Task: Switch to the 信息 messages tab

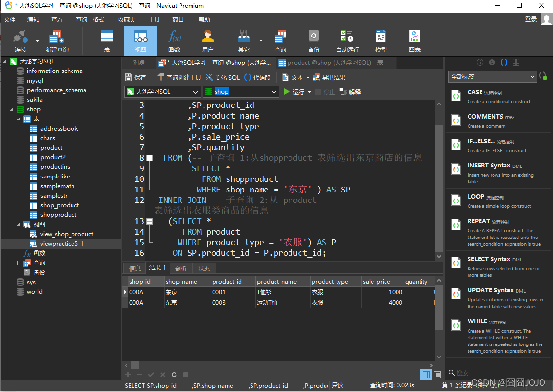Action: point(135,268)
